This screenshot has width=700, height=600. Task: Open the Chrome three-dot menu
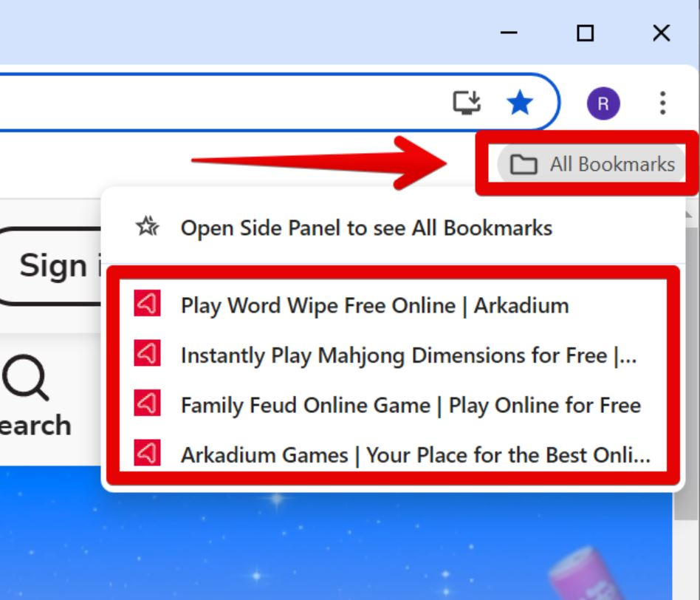pyautogui.click(x=662, y=103)
